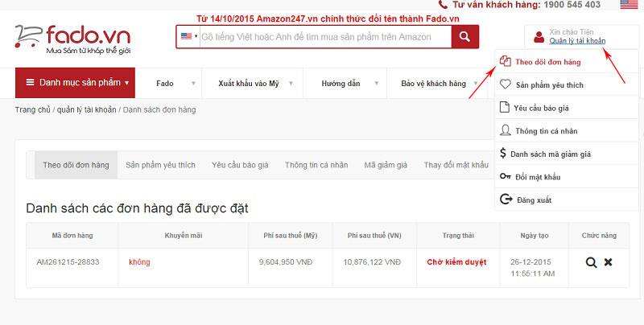The width and height of the screenshot is (644, 325).
Task: Click the Fado.vn shopping cart logo
Action: point(72,37)
